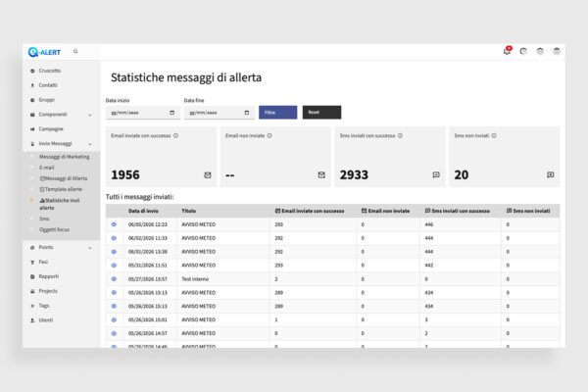The width and height of the screenshot is (588, 392).
Task: Open the search magnifier icon
Action: [75, 51]
